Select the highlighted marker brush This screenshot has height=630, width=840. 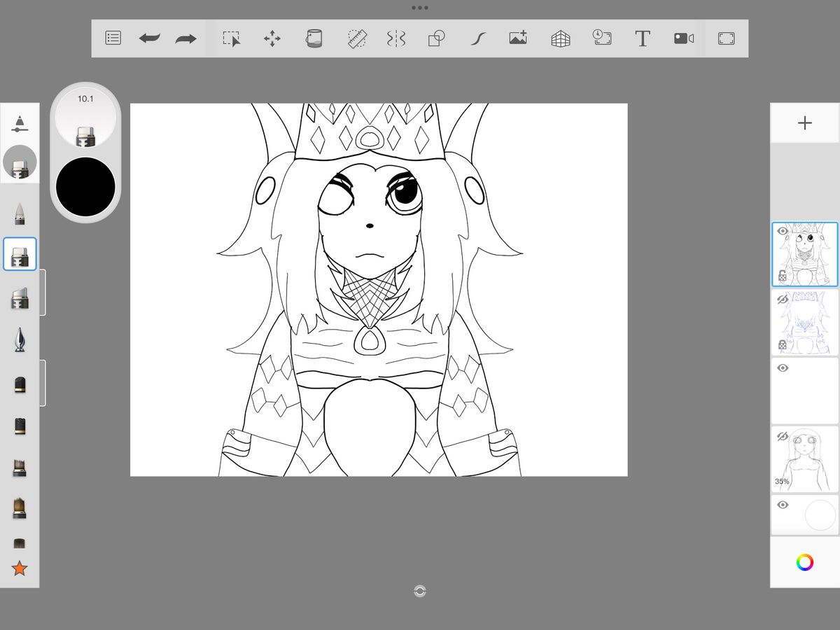pos(20,255)
